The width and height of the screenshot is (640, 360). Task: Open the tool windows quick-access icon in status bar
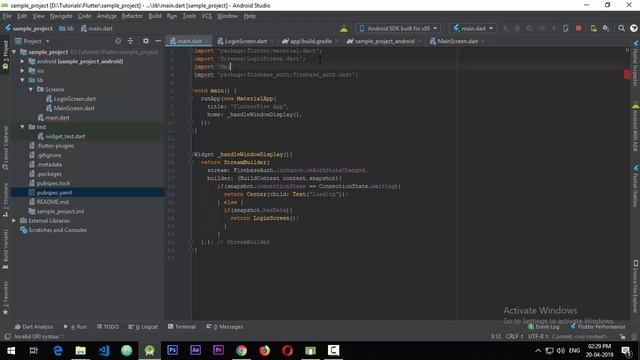(x=7, y=337)
